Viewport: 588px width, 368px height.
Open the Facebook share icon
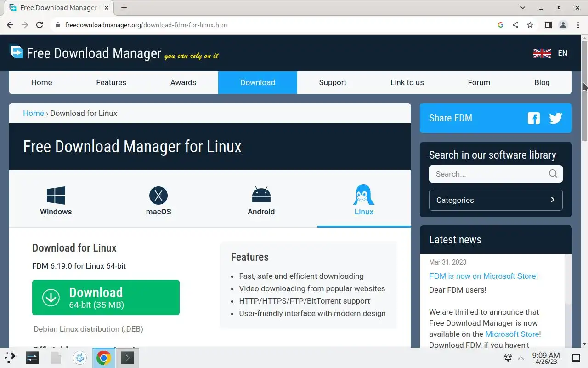[534, 118]
